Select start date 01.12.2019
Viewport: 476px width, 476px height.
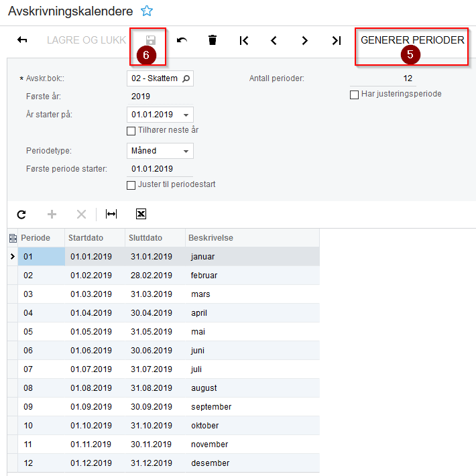[95, 463]
